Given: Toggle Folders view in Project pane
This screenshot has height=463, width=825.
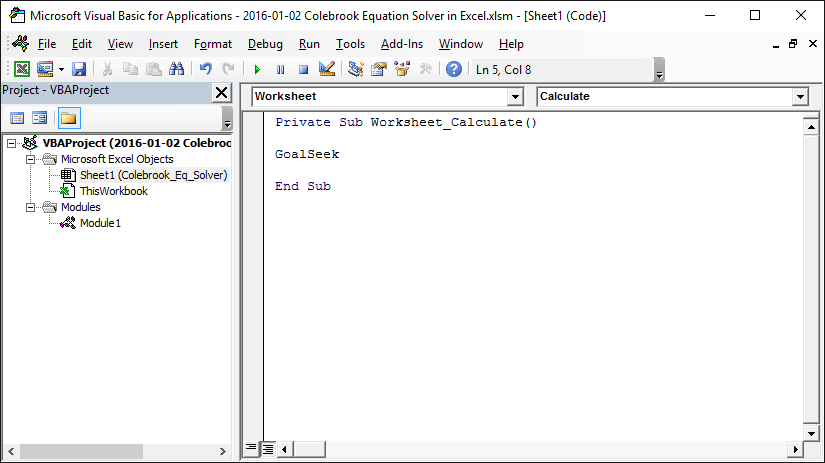Looking at the screenshot, I should coord(69,118).
